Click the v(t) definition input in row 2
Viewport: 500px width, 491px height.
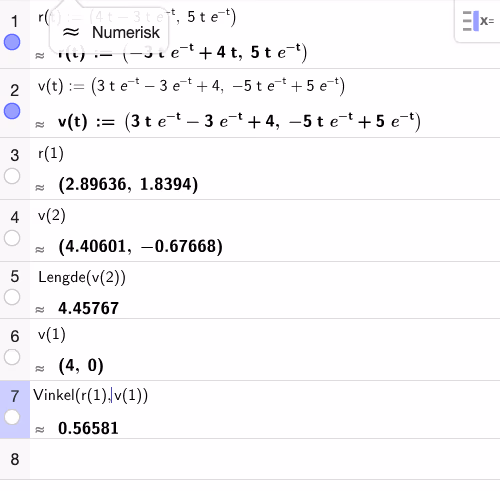[191, 86]
